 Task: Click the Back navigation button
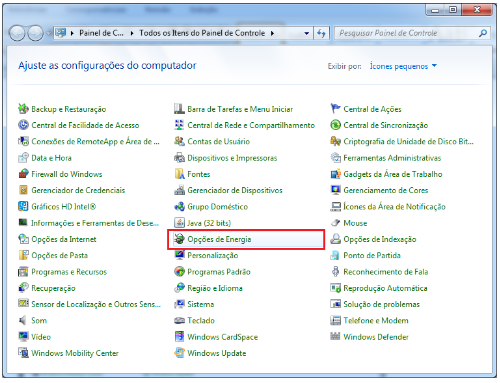[17, 33]
